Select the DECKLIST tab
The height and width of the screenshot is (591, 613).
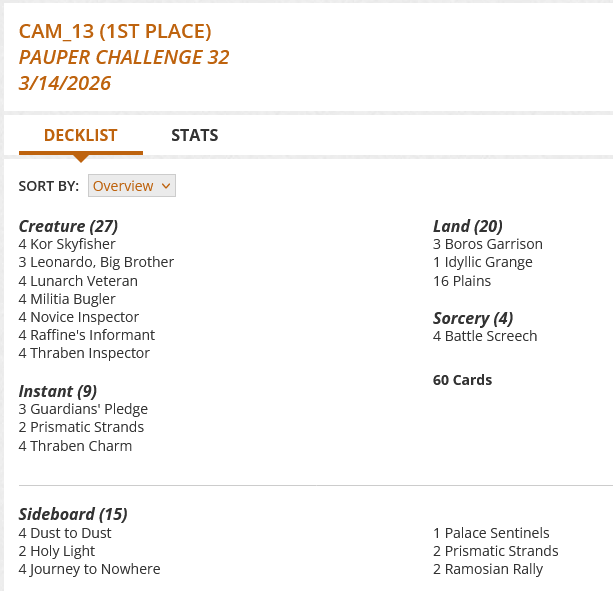(x=81, y=135)
